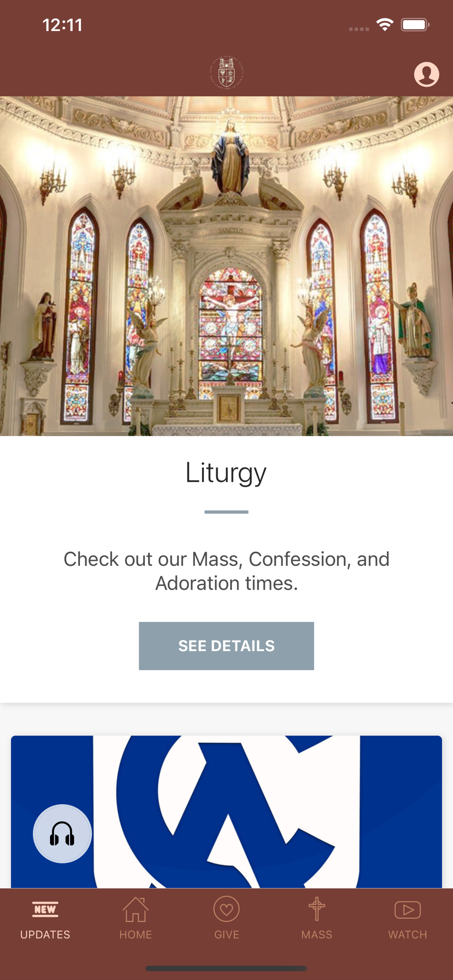Tap the NEW updates icon

(45, 909)
